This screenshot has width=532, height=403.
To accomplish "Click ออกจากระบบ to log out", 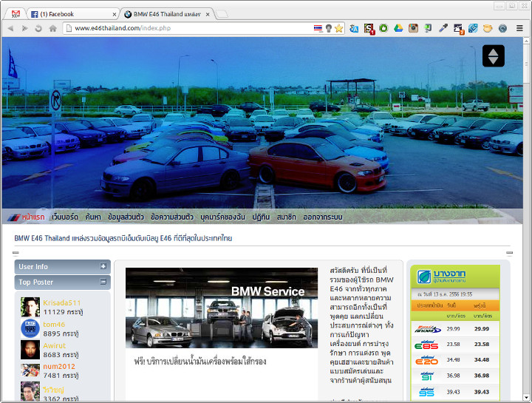I will 323,217.
